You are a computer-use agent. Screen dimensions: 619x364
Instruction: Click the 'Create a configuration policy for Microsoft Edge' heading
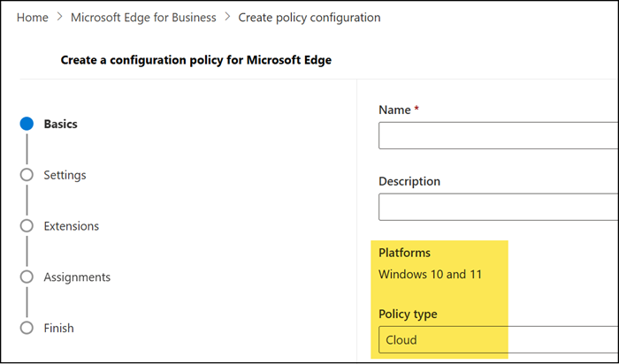[x=196, y=60]
